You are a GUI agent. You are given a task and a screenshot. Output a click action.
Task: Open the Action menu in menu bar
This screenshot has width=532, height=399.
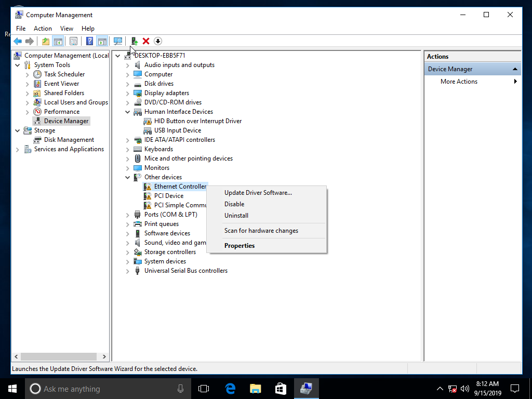(x=43, y=29)
